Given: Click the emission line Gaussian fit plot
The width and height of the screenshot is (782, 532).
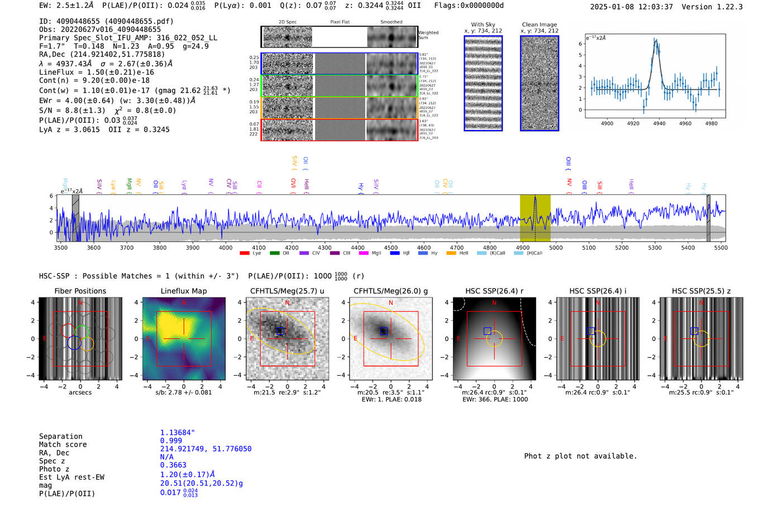Looking at the screenshot, I should pyautogui.click(x=655, y=76).
